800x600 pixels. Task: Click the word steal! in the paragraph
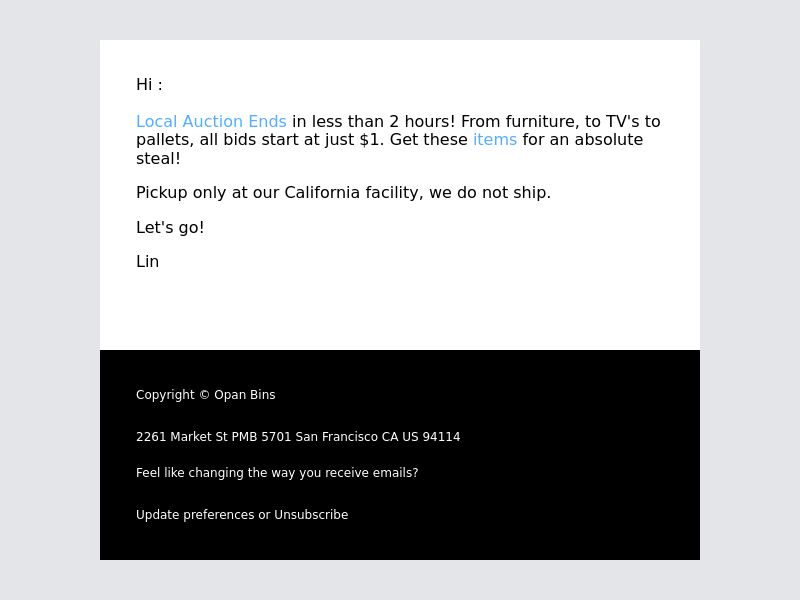[x=158, y=158]
